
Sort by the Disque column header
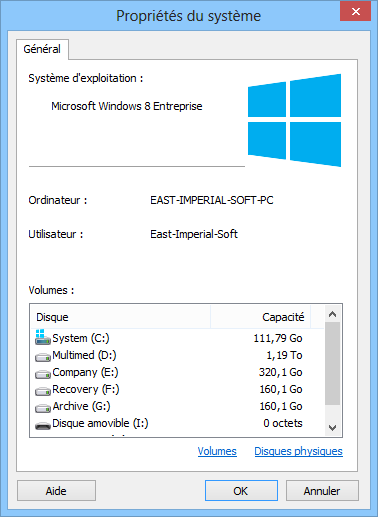point(121,317)
